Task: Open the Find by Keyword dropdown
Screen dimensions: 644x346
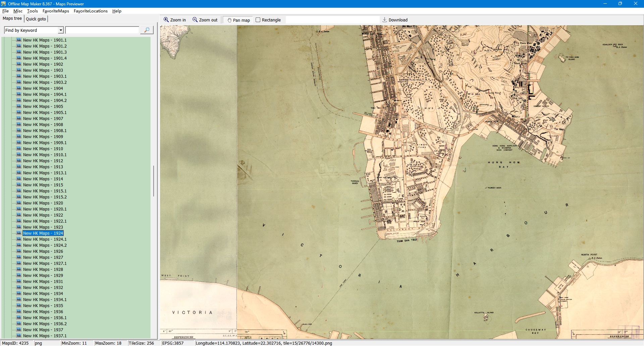Action: click(x=61, y=30)
